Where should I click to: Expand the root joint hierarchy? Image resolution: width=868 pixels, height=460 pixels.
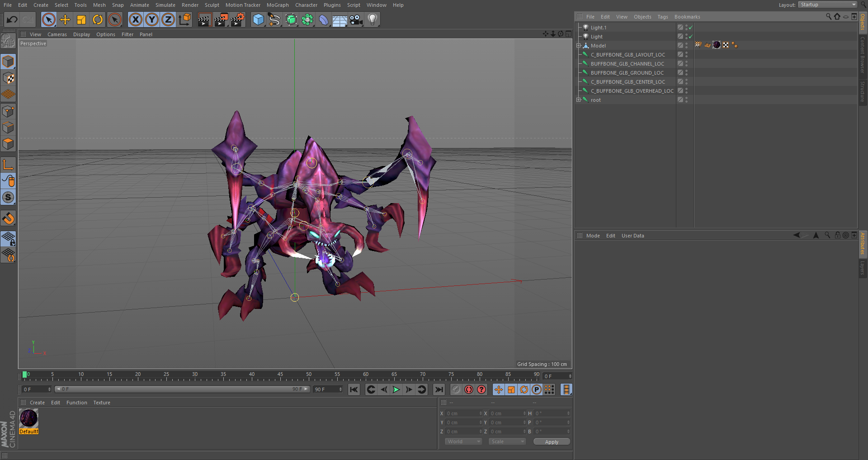coord(579,100)
